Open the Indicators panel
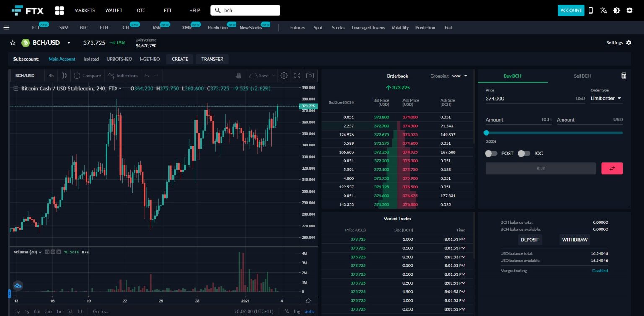Screen dimensions: 644x316 tap(123, 76)
